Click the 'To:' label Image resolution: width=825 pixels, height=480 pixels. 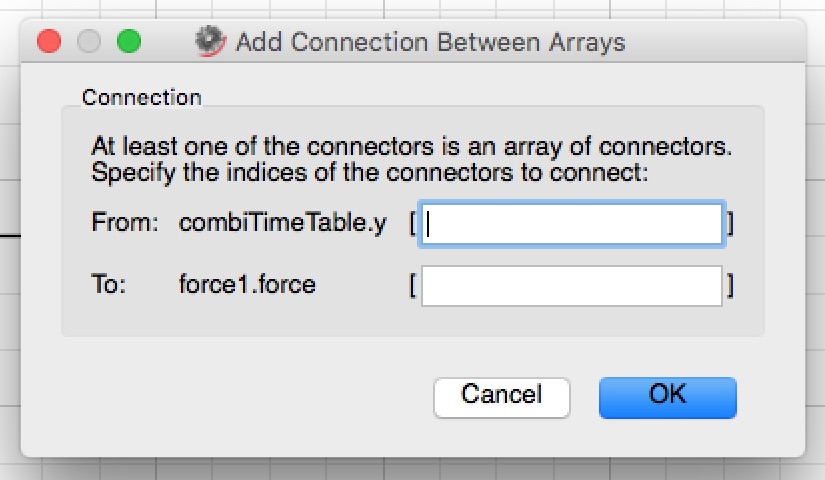click(x=109, y=284)
